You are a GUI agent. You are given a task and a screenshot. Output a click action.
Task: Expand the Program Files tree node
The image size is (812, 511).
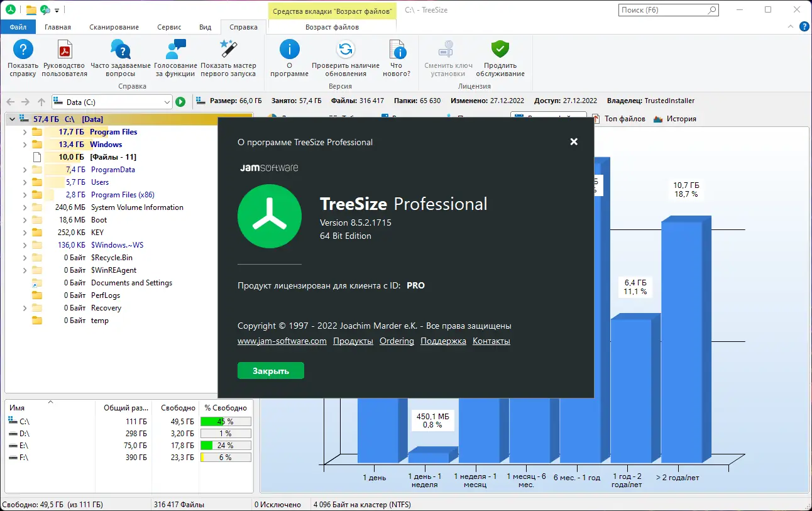(24, 132)
